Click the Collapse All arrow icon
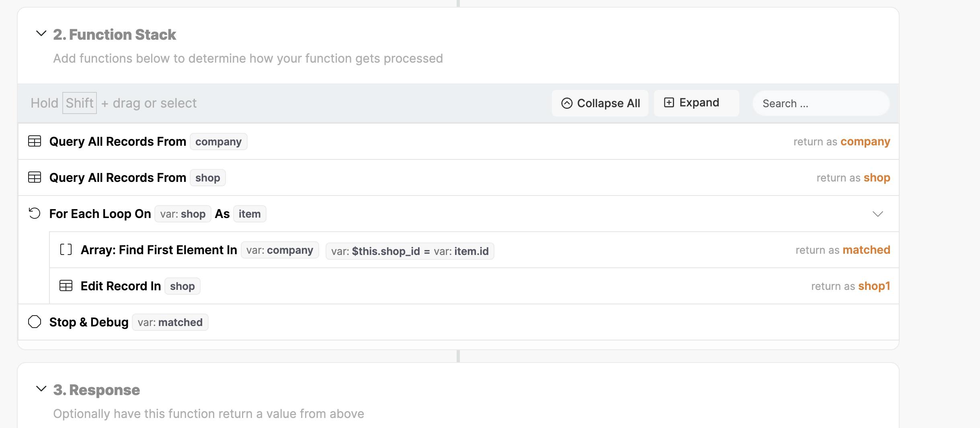The height and width of the screenshot is (428, 980). click(x=567, y=103)
